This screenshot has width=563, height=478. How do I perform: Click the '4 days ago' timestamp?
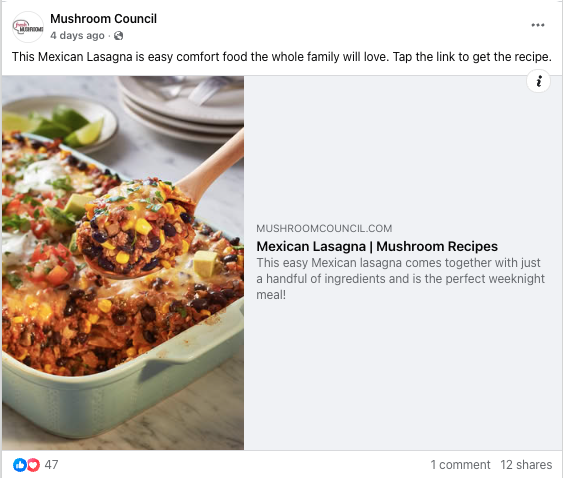(x=77, y=36)
